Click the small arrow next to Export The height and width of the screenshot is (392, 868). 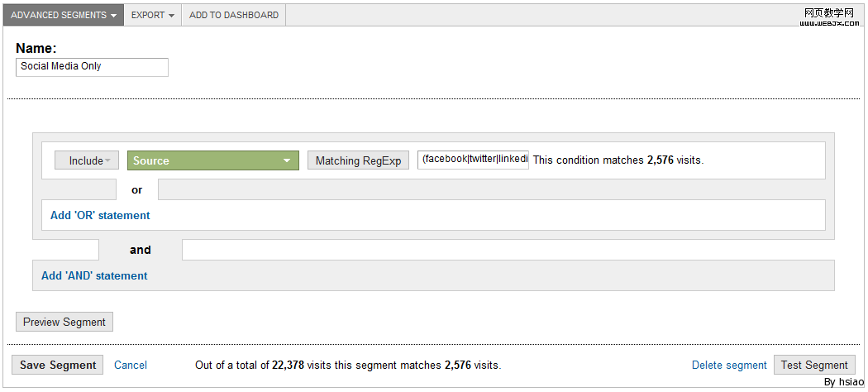(x=171, y=16)
